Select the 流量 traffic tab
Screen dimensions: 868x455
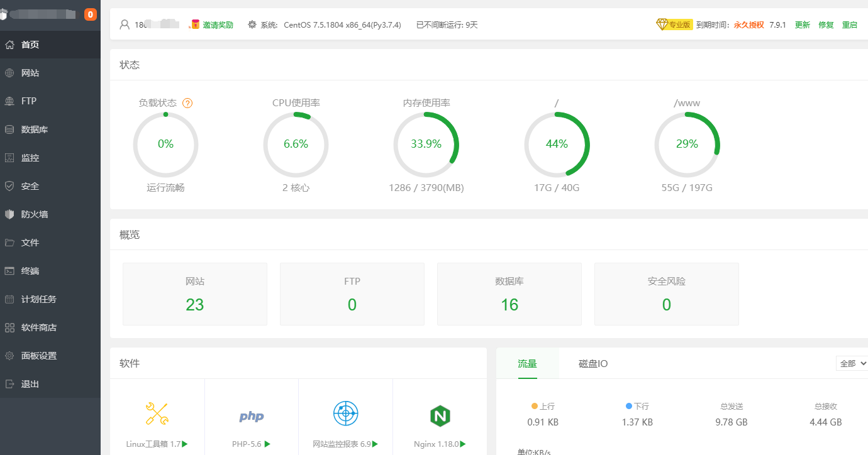coord(527,363)
